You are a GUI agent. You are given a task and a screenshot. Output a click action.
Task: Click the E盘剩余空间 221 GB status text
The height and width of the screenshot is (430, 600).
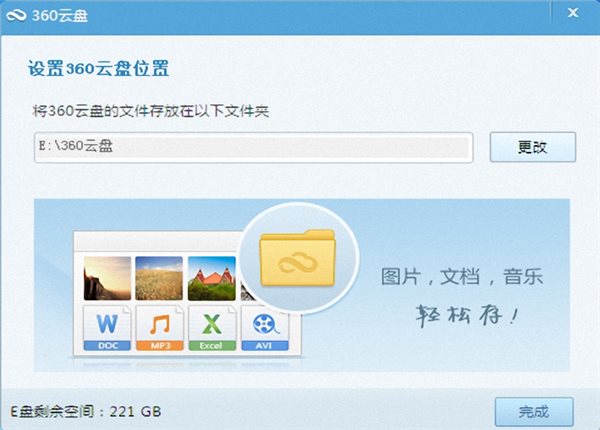[86, 412]
